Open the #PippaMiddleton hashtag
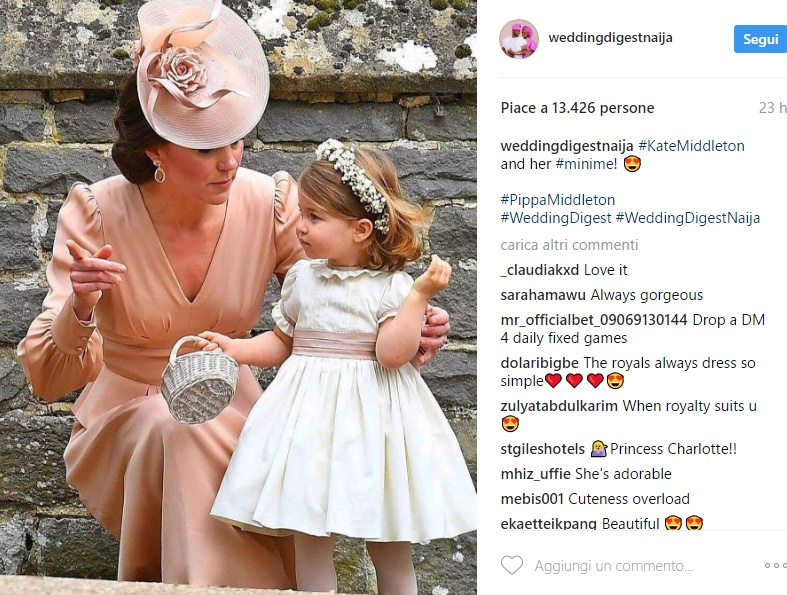 [x=558, y=200]
